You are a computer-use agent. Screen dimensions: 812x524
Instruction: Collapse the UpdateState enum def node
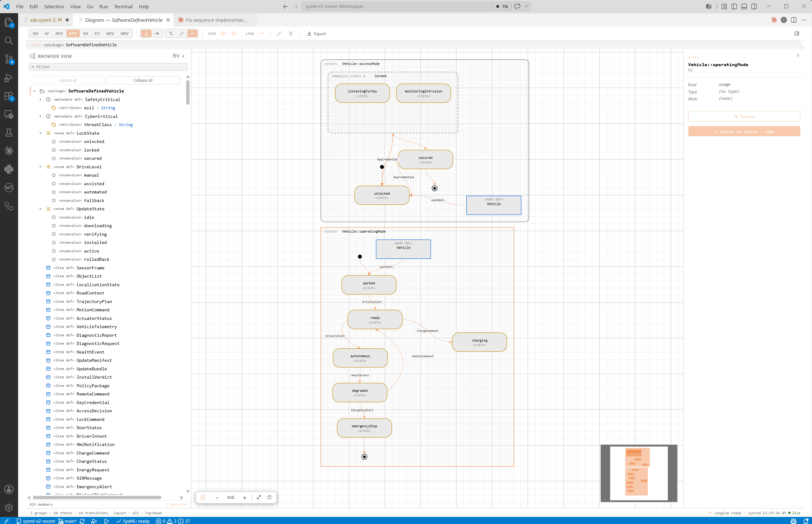(x=40, y=209)
